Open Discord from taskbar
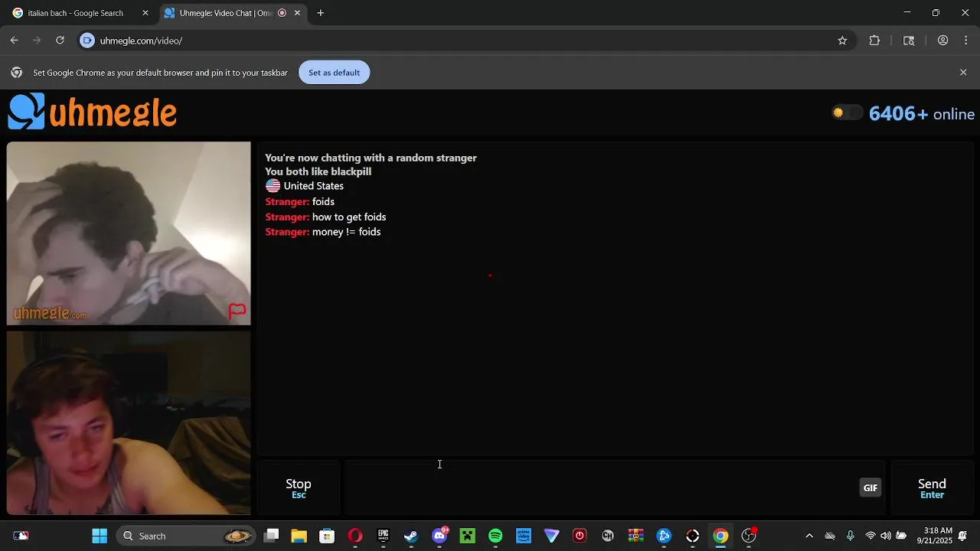The height and width of the screenshot is (551, 980). (439, 536)
